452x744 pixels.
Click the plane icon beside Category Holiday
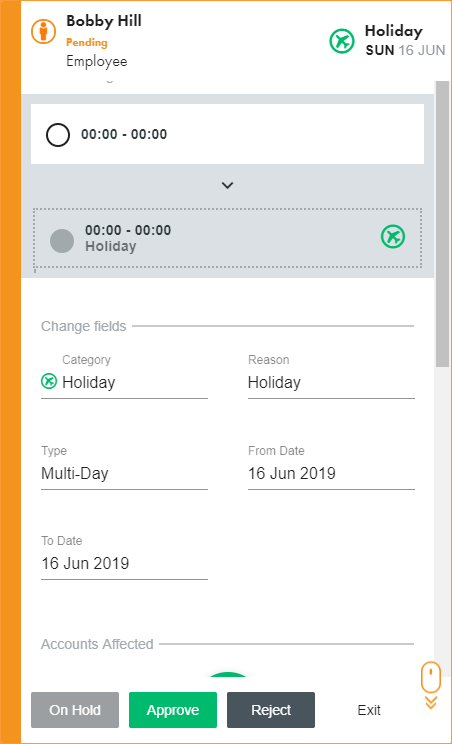49,381
